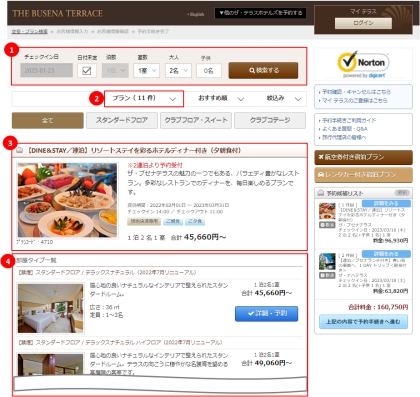
Task: Open the 室数 room count dropdown showing 1室
Action: tap(146, 71)
